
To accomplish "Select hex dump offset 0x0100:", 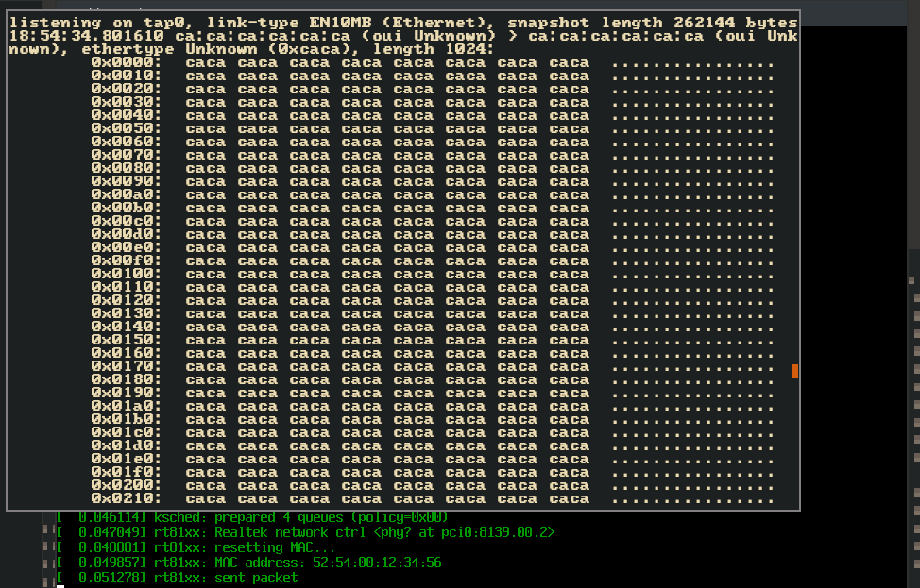I will pyautogui.click(x=127, y=275).
